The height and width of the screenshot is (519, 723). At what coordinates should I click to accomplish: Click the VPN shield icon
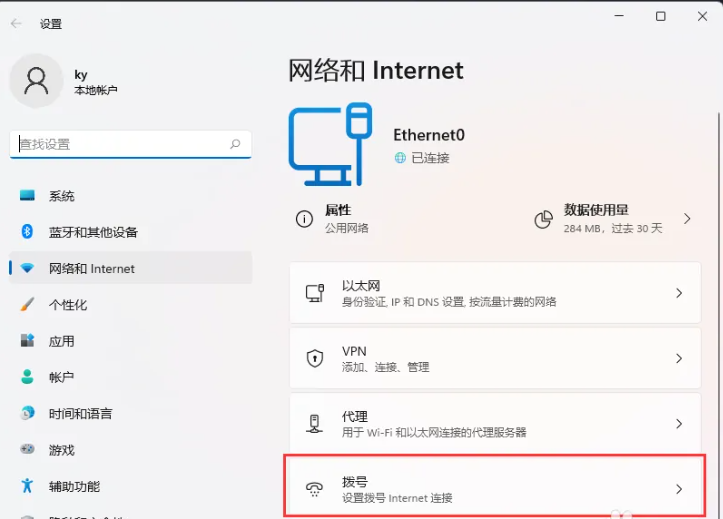(315, 358)
